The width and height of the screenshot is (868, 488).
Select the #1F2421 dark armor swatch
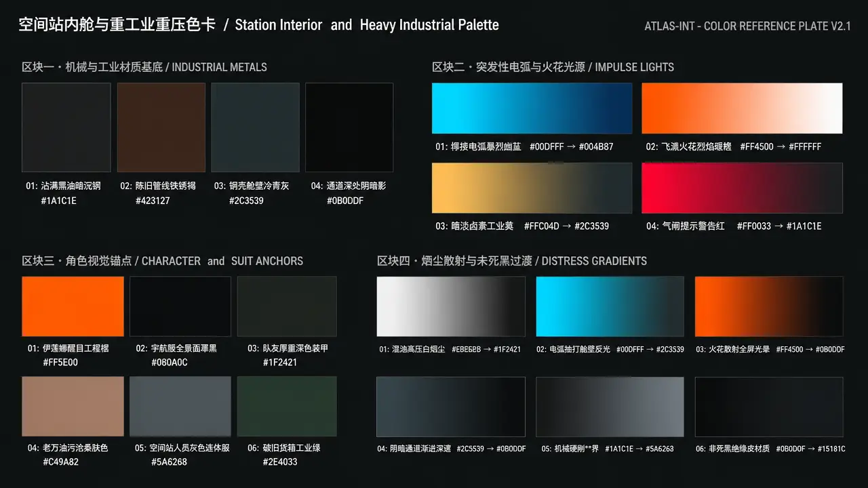[287, 306]
